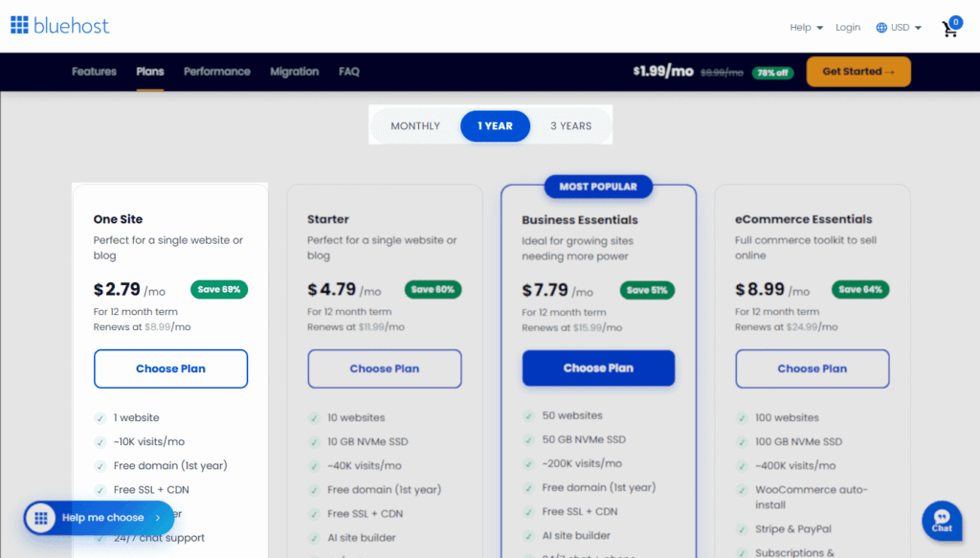
Task: Click checkmark beside ~200K visits/mo
Action: click(x=528, y=464)
